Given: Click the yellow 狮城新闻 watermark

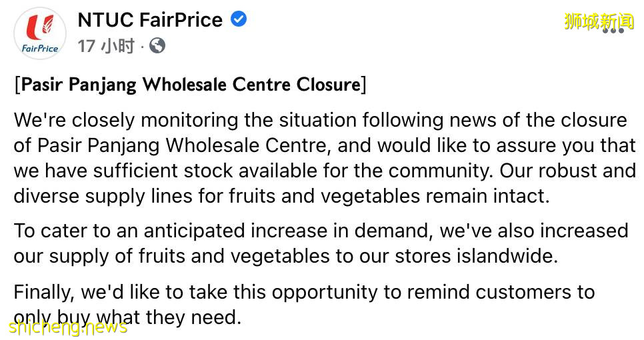Looking at the screenshot, I should pos(599,20).
